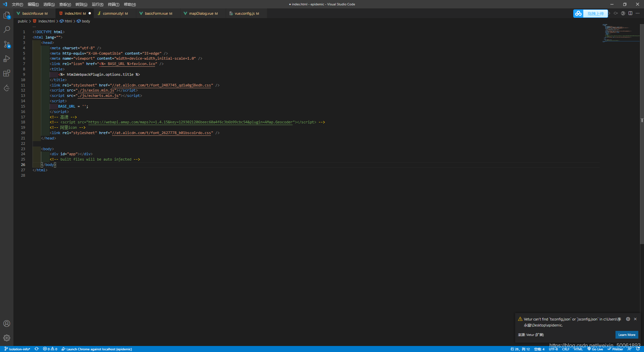Open the sixth activity bar icon below Extensions
The width and height of the screenshot is (644, 352).
coord(7,88)
